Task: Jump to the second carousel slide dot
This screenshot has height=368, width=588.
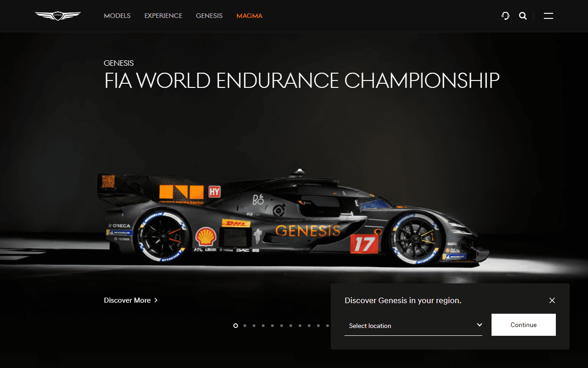Action: [245, 326]
